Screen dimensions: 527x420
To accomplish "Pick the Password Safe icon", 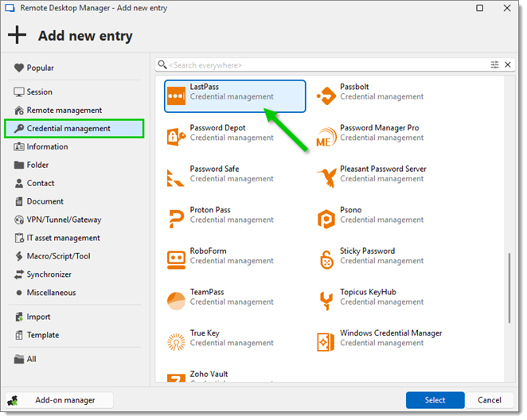I will (175, 178).
